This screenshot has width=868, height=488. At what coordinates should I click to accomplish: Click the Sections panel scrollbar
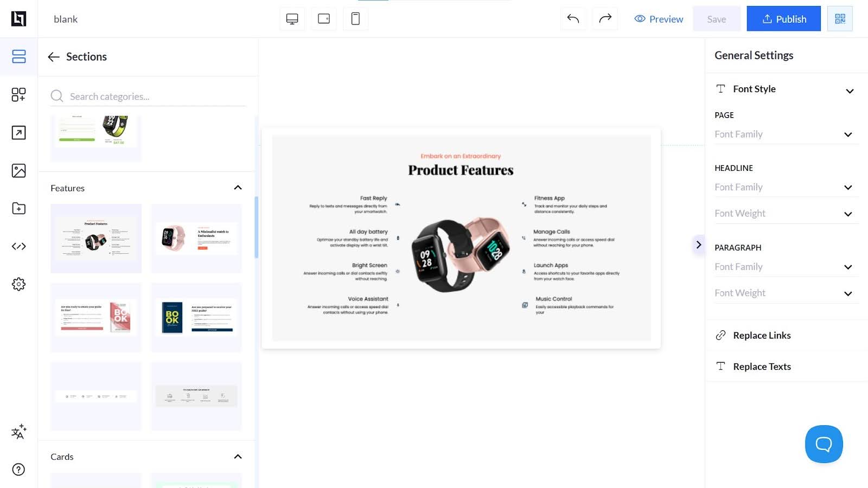(256, 227)
